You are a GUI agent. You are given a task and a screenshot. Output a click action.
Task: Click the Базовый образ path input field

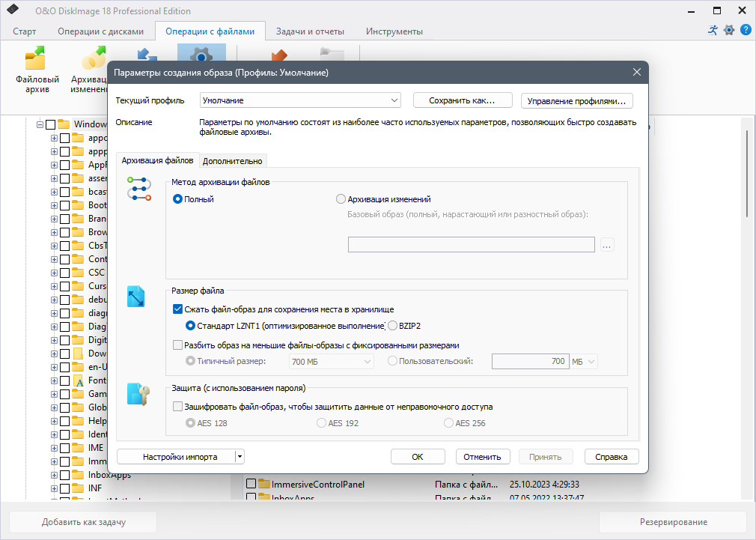click(x=471, y=244)
